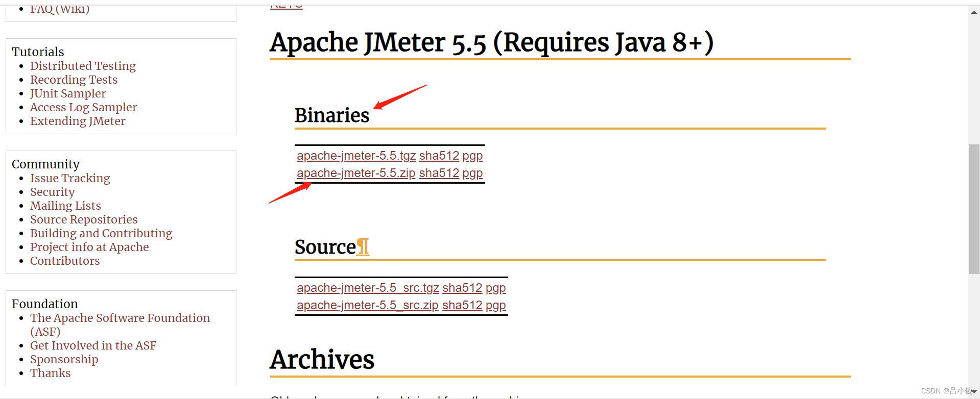Screen dimensions: 980x399
Task: Open the pgp signature for apache-jmeter-5.5_src.tgz
Action: [495, 288]
